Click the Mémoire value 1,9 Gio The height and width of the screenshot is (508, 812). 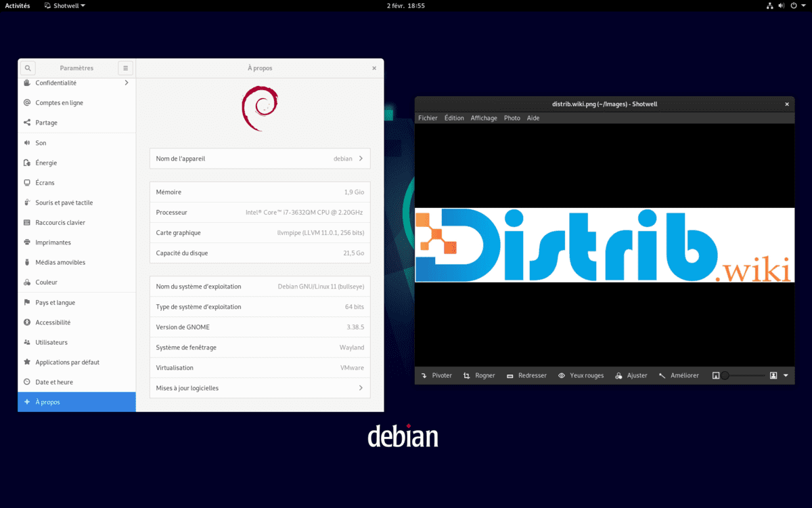(354, 192)
